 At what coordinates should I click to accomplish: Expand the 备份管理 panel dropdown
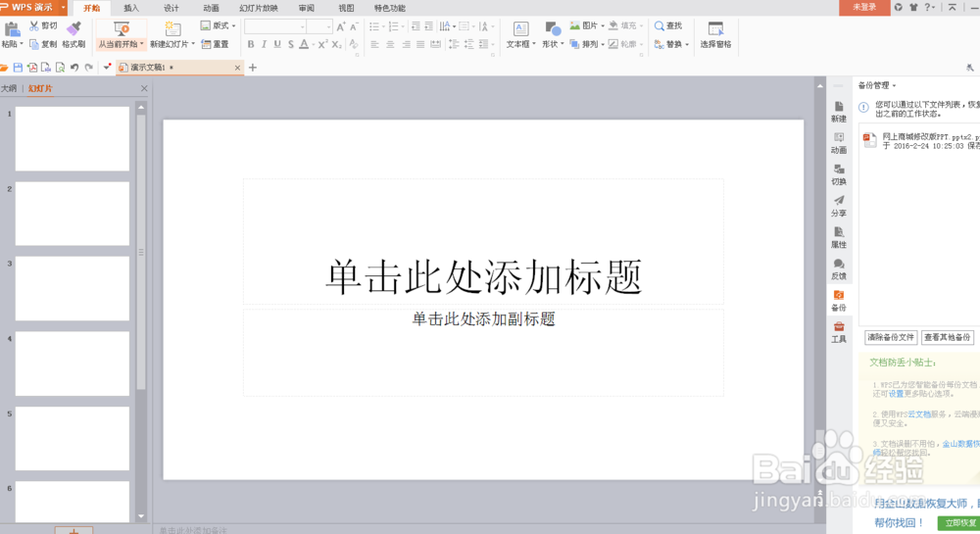click(895, 85)
